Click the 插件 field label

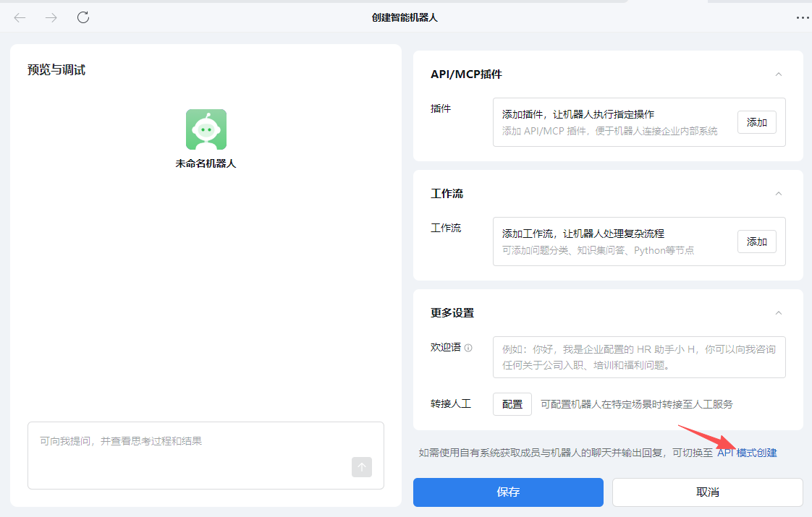[441, 108]
